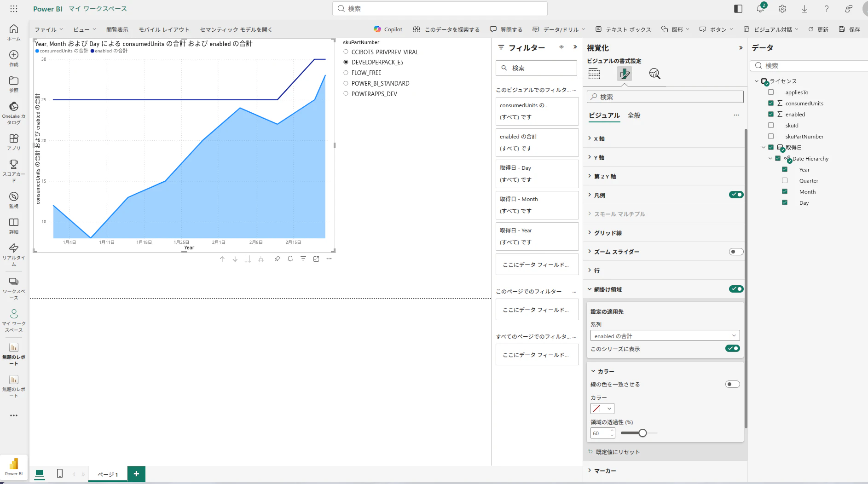Switch to the format visual brush icon
The image size is (868, 484).
(624, 74)
